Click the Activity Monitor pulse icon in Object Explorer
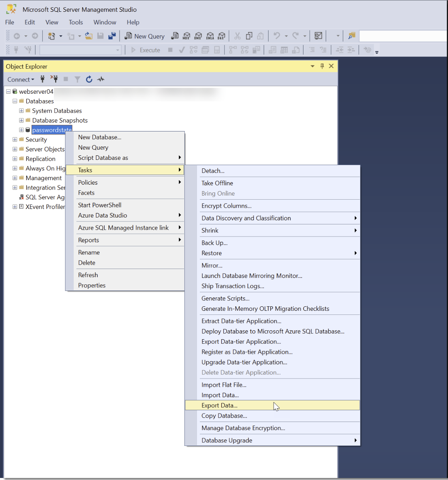The height and width of the screenshot is (480, 448). click(101, 79)
